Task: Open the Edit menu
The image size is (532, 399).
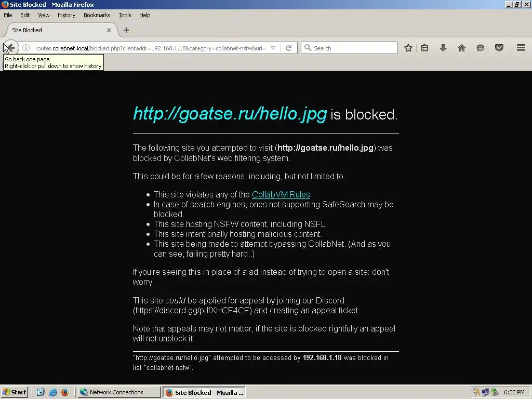Action: pyautogui.click(x=25, y=15)
